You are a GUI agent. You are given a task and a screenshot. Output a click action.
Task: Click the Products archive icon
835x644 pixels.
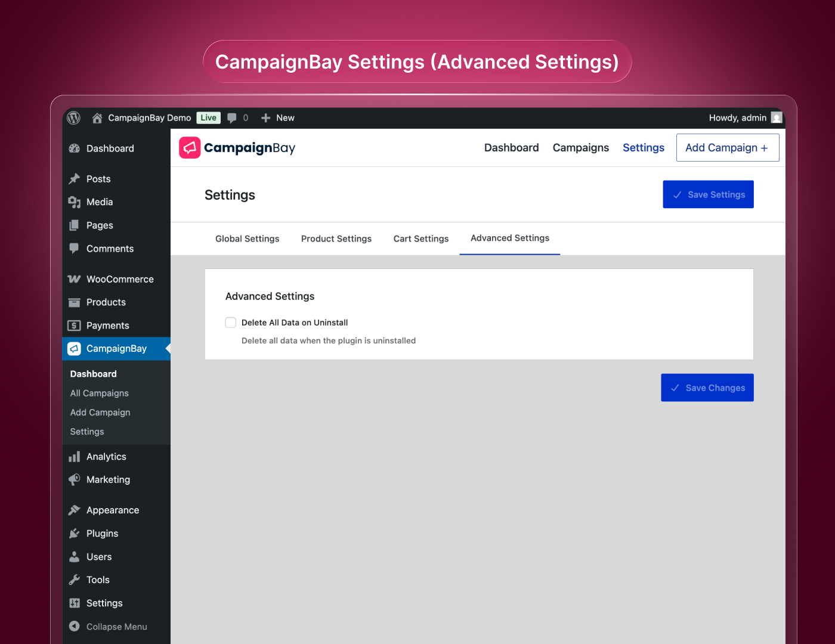tap(75, 302)
